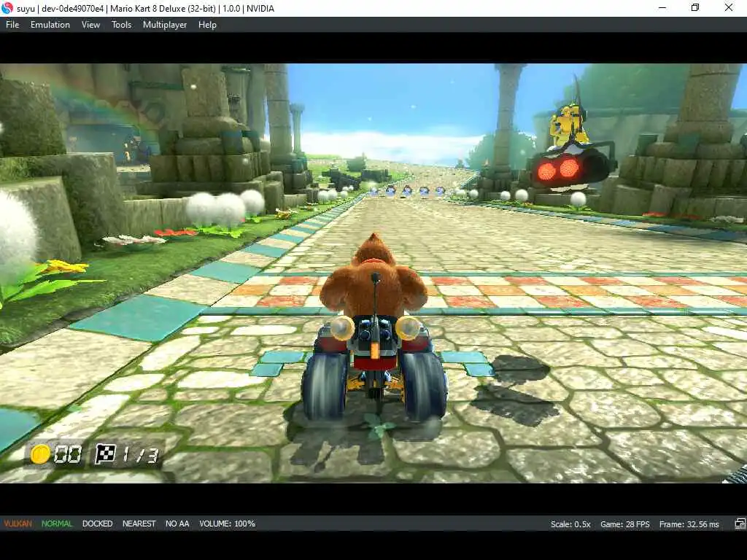The height and width of the screenshot is (560, 747).
Task: Click the Scale: 0.5x status text
Action: pos(570,524)
